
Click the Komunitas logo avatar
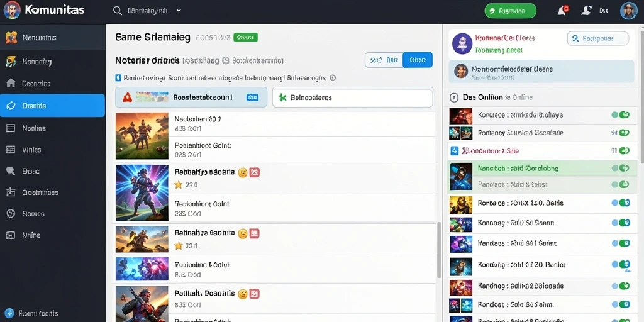coord(12,10)
